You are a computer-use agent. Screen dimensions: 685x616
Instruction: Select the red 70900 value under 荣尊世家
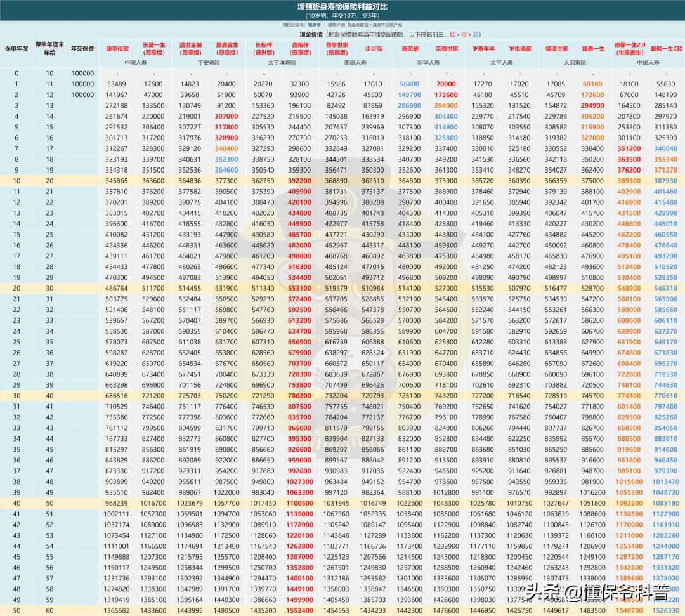[446, 84]
